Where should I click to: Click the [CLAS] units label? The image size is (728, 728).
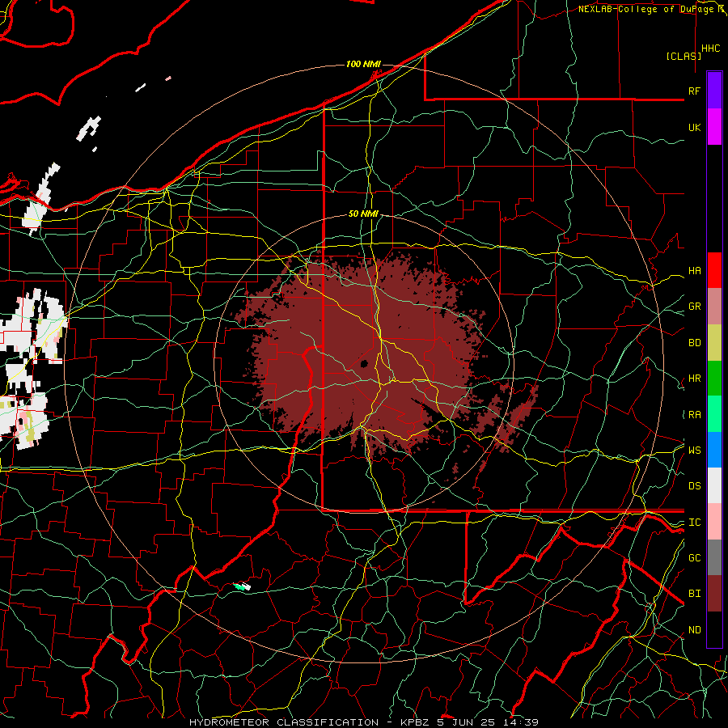(684, 56)
